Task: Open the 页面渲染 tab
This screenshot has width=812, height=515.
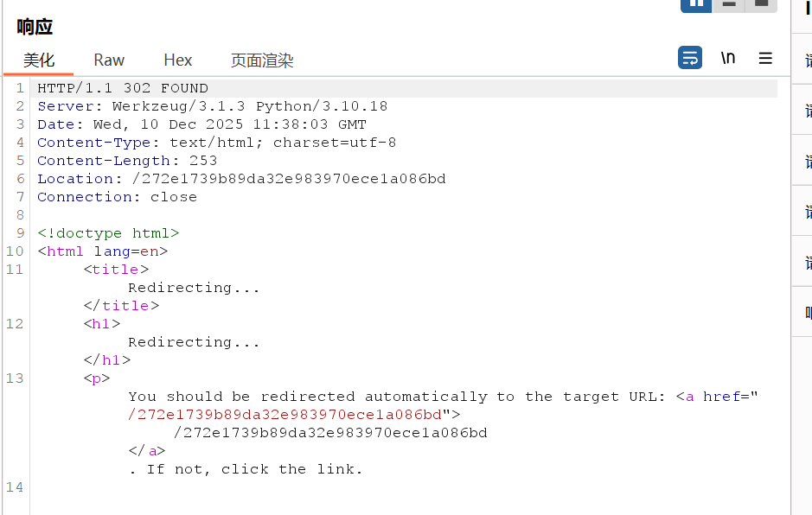Action: [262, 60]
